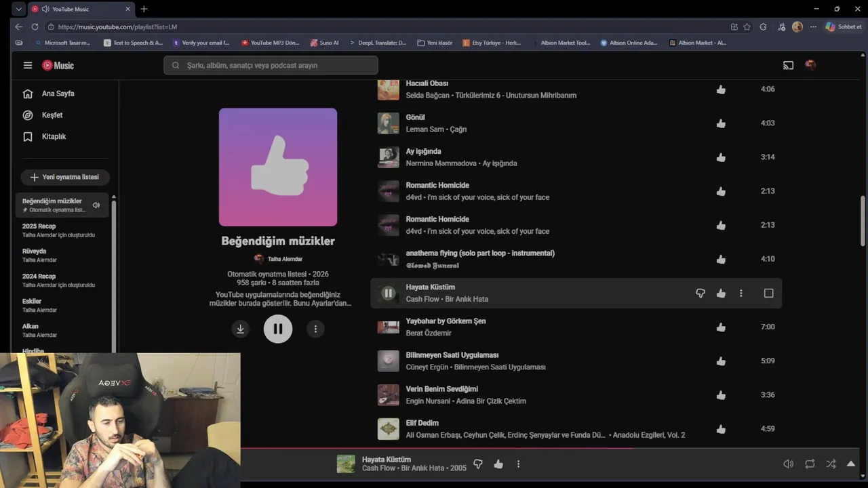868x488 pixels.
Task: Toggle like on Yaybahar by Görkem Şen
Action: coord(721,327)
